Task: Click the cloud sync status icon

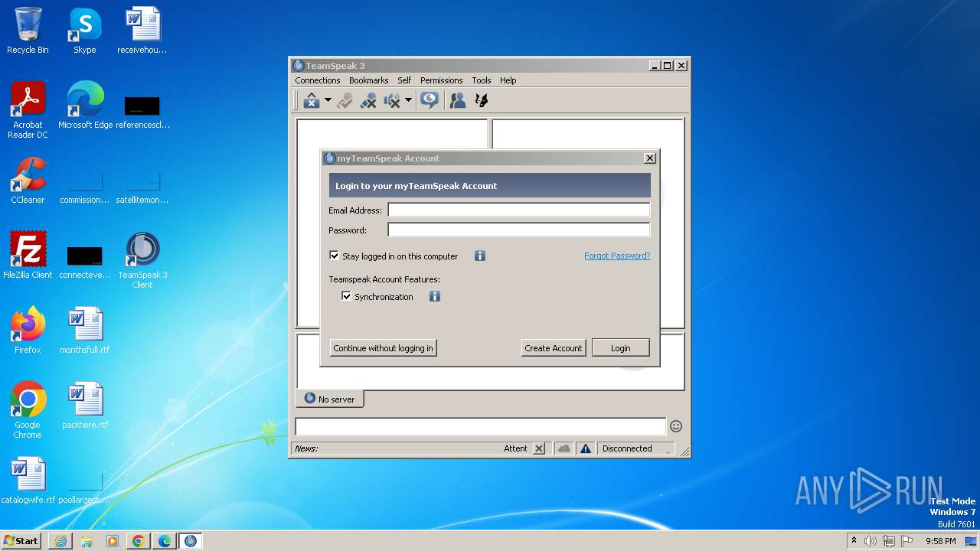Action: pyautogui.click(x=564, y=448)
